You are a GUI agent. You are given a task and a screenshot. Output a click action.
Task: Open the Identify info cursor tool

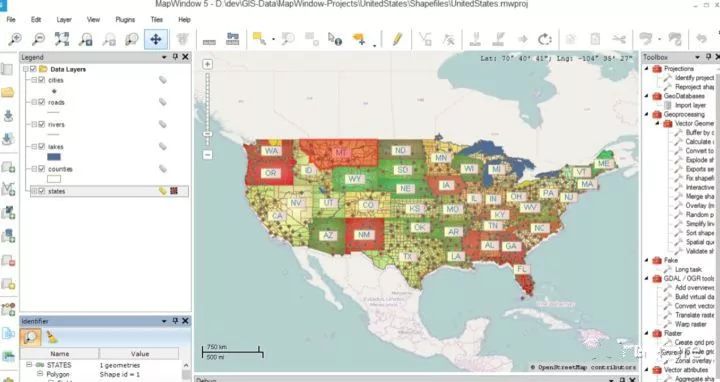point(335,39)
